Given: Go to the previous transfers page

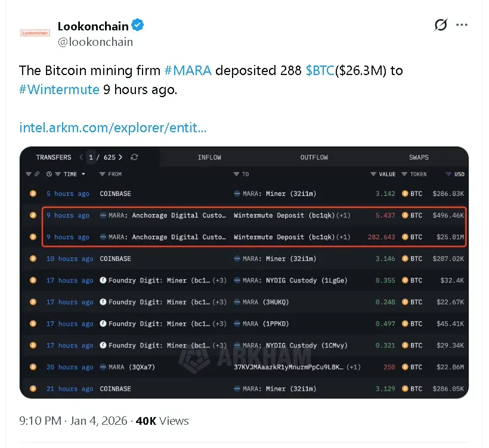Looking at the screenshot, I should point(80,157).
